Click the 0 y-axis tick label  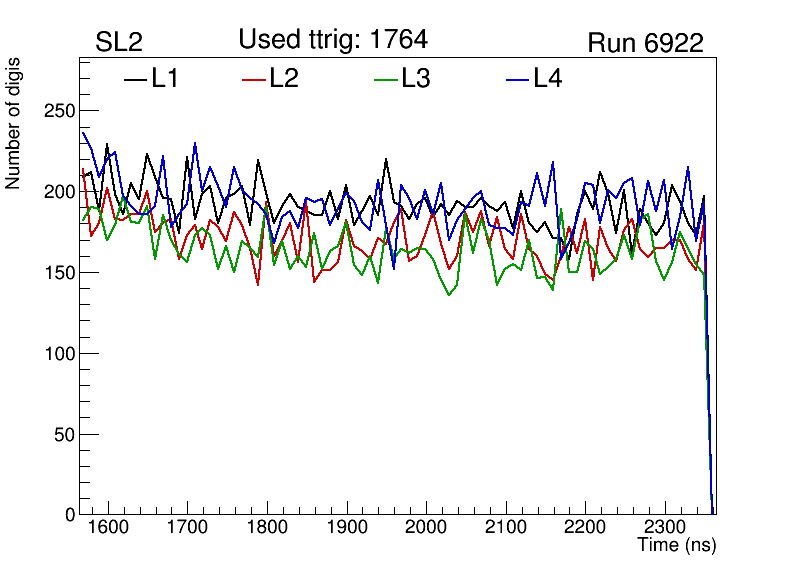coord(69,514)
